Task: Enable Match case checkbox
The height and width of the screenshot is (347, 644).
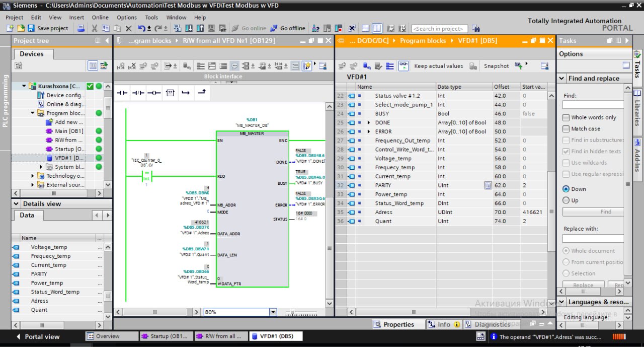Action: 566,129
